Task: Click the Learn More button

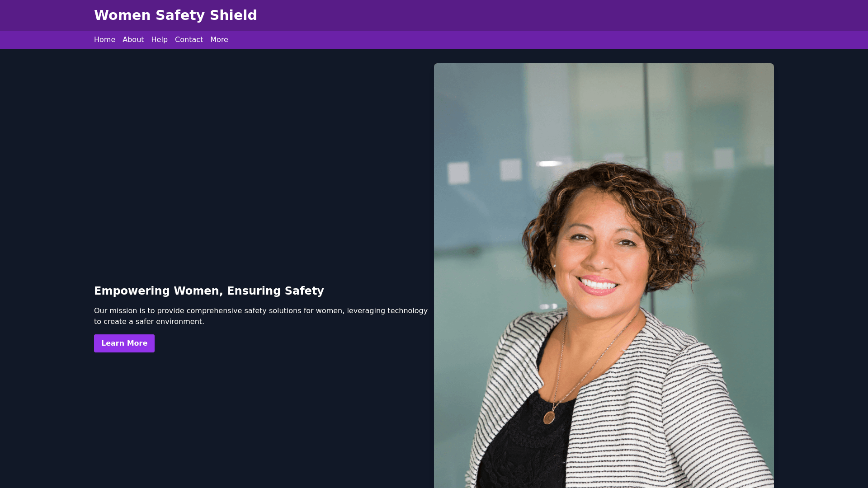Action: (x=124, y=343)
